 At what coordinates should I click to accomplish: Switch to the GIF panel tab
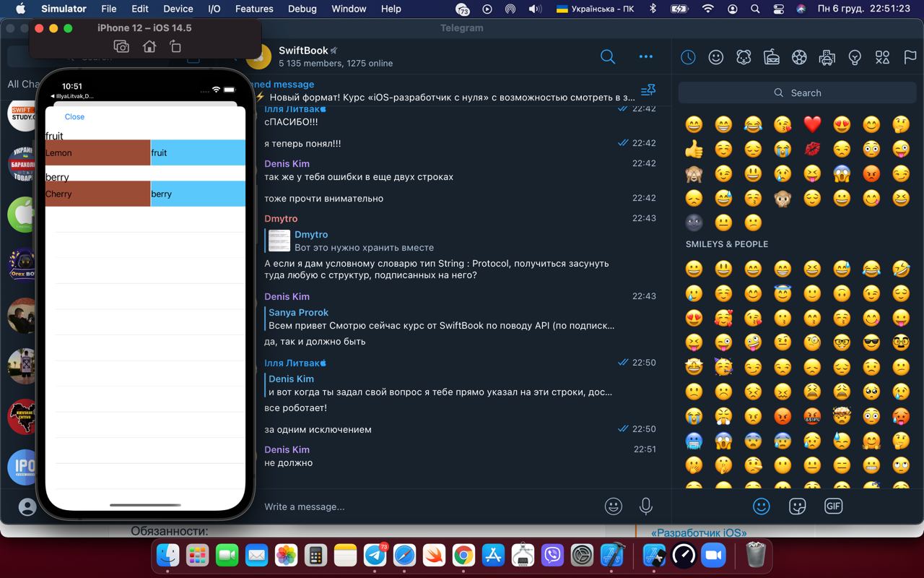click(834, 506)
